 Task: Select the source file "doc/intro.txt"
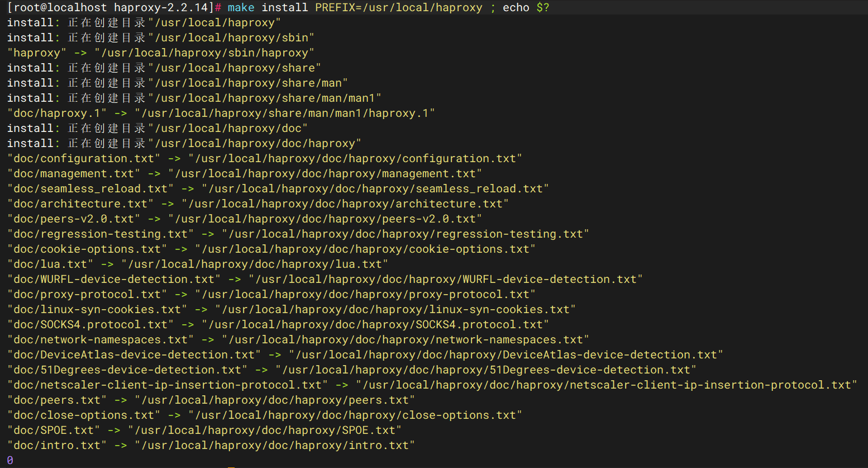[x=57, y=446]
